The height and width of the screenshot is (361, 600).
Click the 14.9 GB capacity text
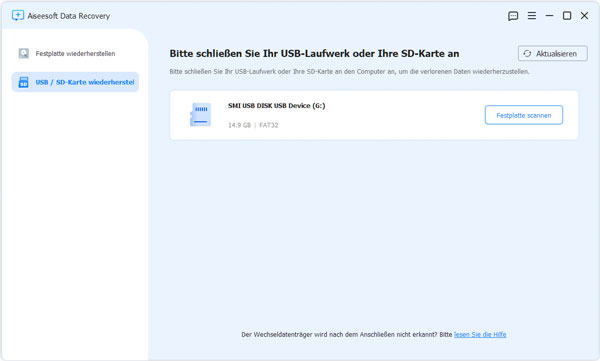[x=239, y=125]
